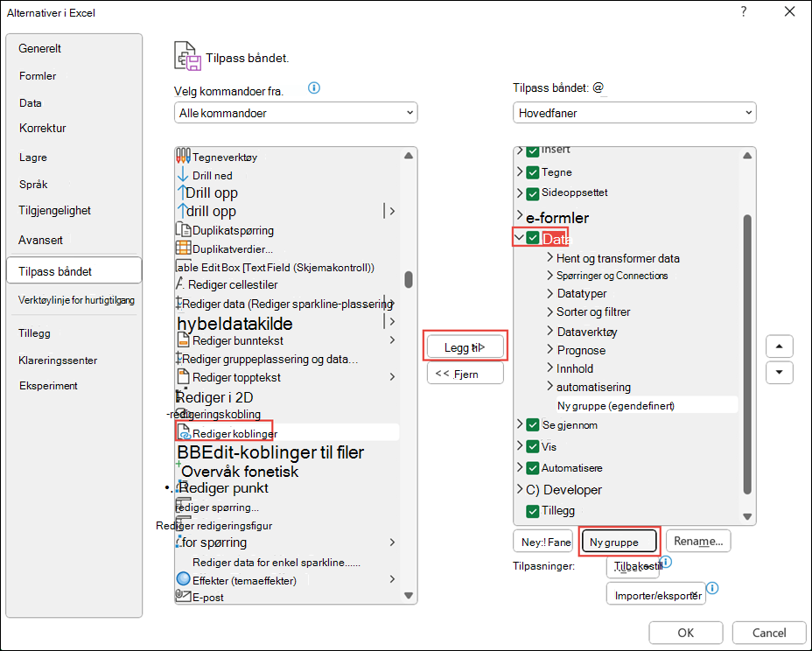Click the Fjern button
The width and height of the screenshot is (812, 651).
pos(465,374)
